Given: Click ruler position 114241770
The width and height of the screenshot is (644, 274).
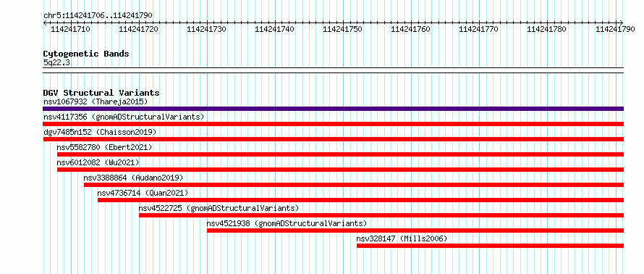Looking at the screenshot, I should pos(479,29).
